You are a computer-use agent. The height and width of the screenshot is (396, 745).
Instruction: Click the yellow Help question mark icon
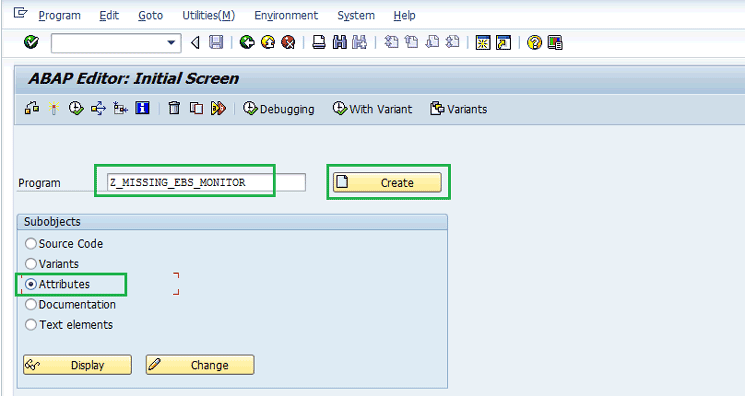[x=534, y=43]
